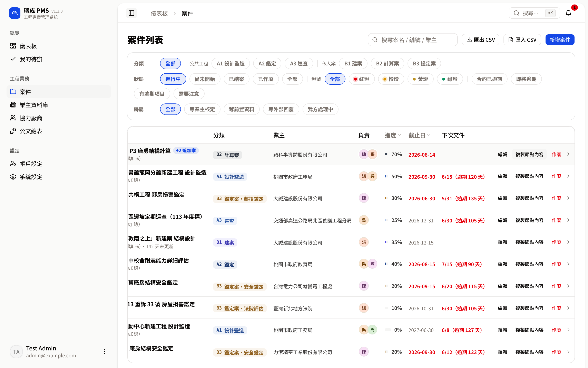Filter by 橙燈 status light
Image resolution: width=588 pixels, height=368 pixels.
tap(391, 79)
